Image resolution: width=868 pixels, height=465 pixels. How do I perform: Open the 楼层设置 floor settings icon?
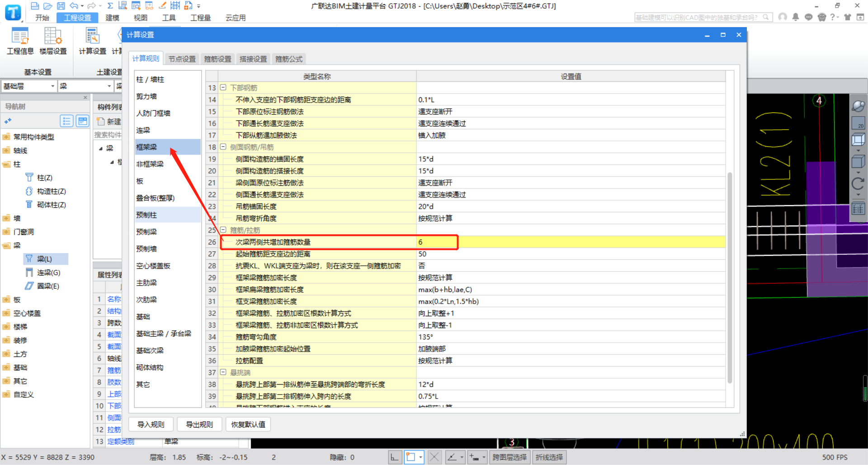point(53,41)
